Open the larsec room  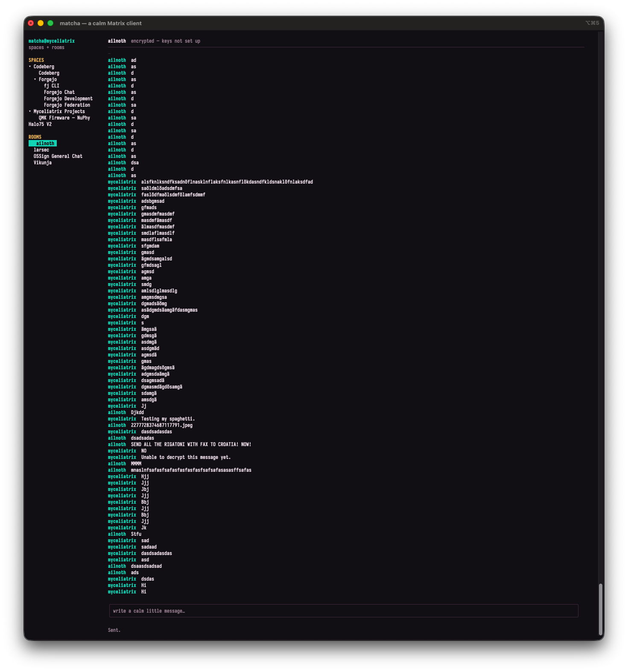[x=41, y=150]
